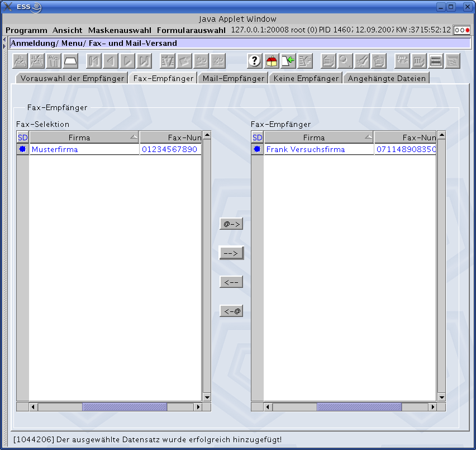The width and height of the screenshot is (476, 450).
Task: Switch to the Mail-Empfänger tab
Action: (x=234, y=78)
